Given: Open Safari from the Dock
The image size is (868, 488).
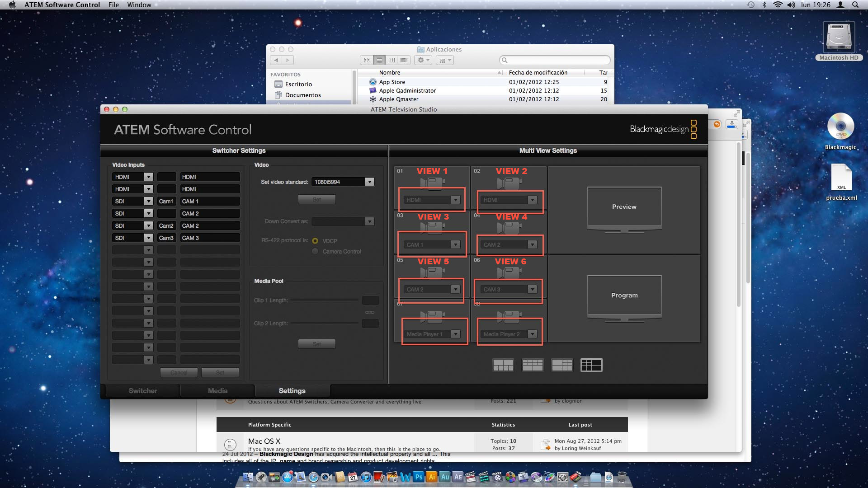Looking at the screenshot, I should tap(314, 477).
